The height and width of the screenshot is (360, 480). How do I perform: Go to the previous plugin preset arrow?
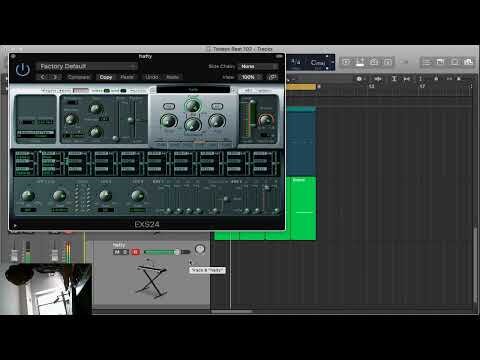(43, 77)
